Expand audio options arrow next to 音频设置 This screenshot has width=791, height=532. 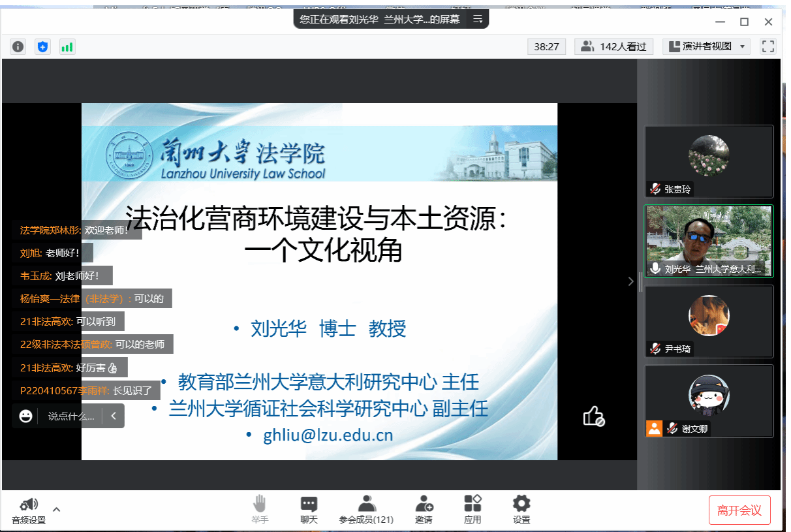56,509
